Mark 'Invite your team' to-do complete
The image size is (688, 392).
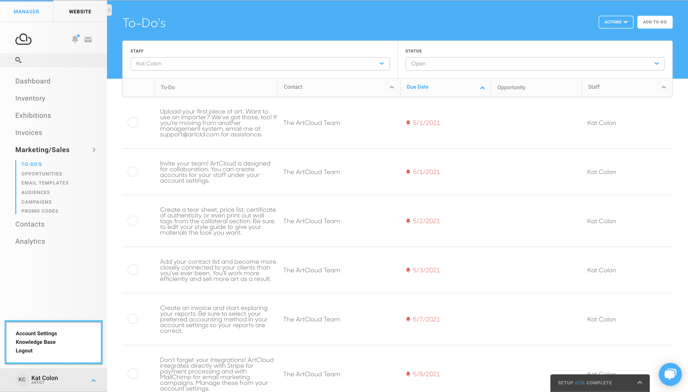(x=133, y=172)
